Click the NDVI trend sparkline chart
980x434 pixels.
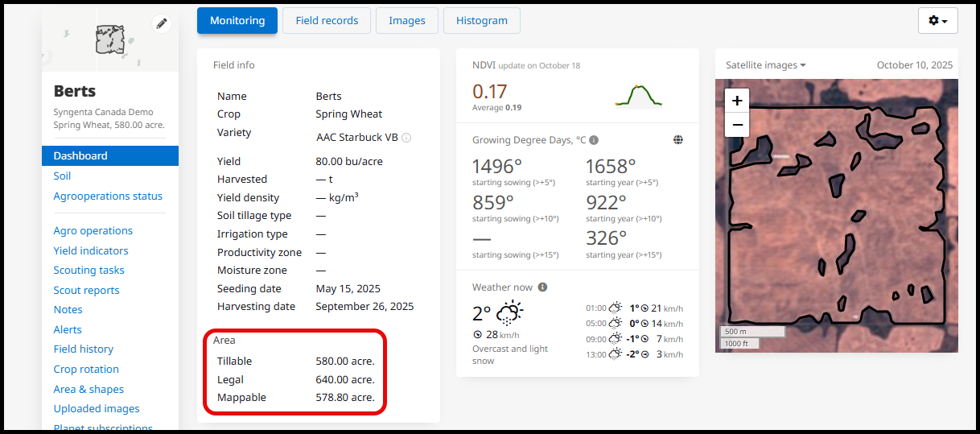(638, 96)
